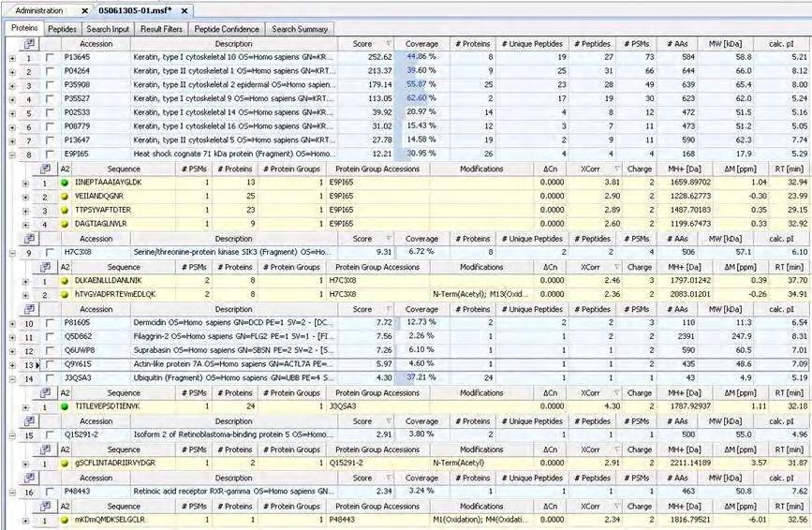Sort by top MW [kDa] column header

tap(725, 44)
